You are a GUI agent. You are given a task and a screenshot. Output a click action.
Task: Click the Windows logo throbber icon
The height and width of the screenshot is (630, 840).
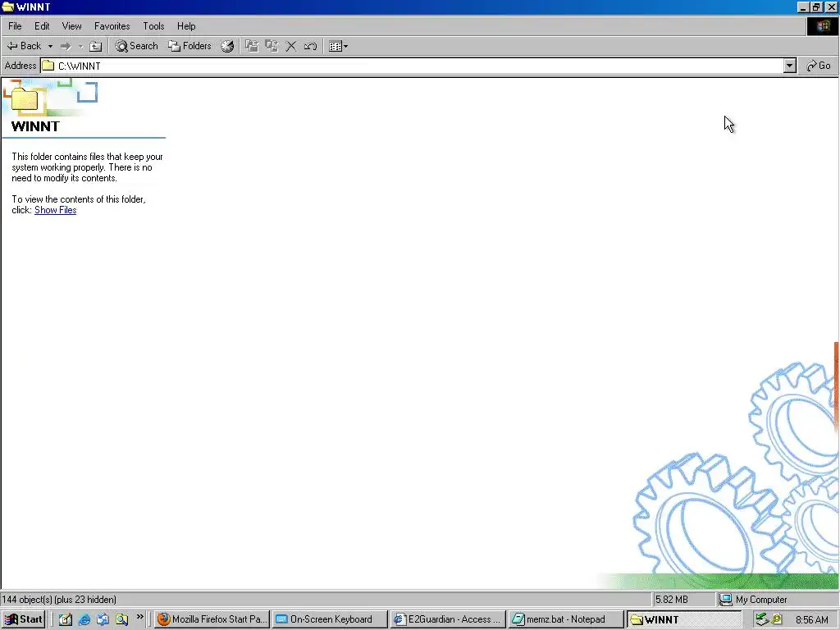[x=822, y=26]
